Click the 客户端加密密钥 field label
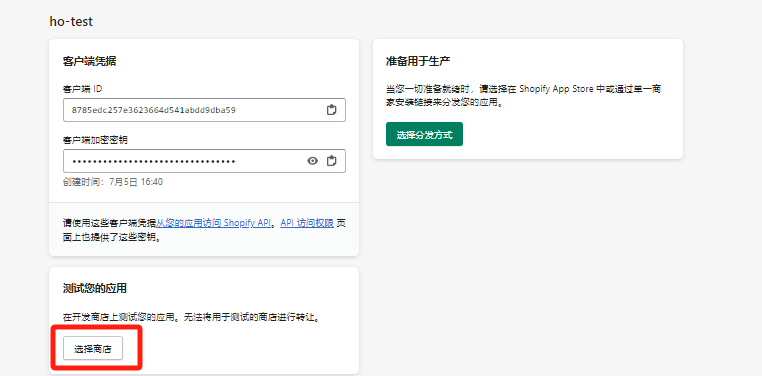The width and height of the screenshot is (762, 376). 95,140
